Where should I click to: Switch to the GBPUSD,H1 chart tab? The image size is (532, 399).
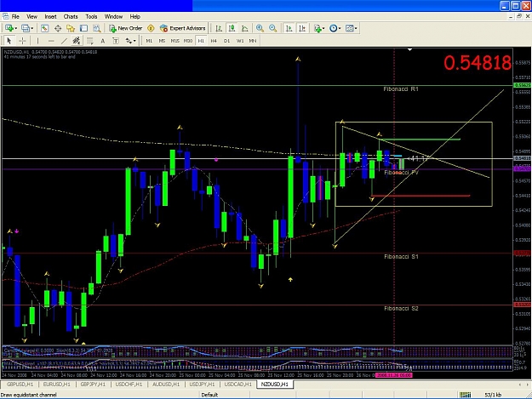pos(20,385)
